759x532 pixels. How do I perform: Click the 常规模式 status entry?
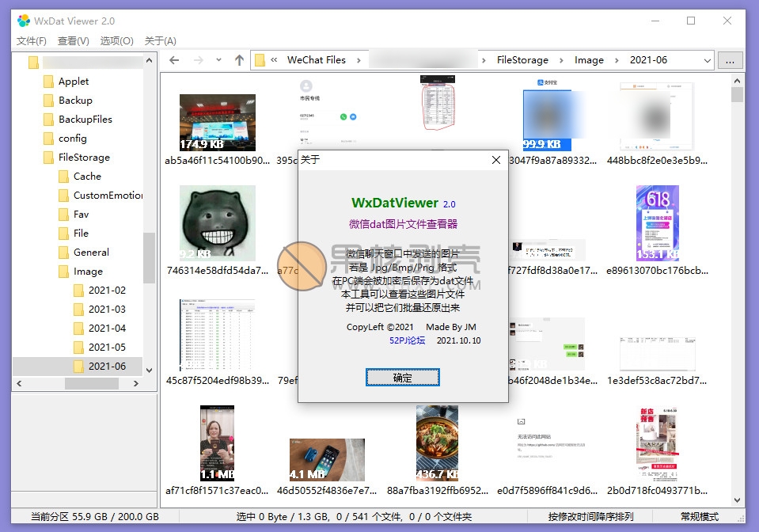pyautogui.click(x=700, y=516)
